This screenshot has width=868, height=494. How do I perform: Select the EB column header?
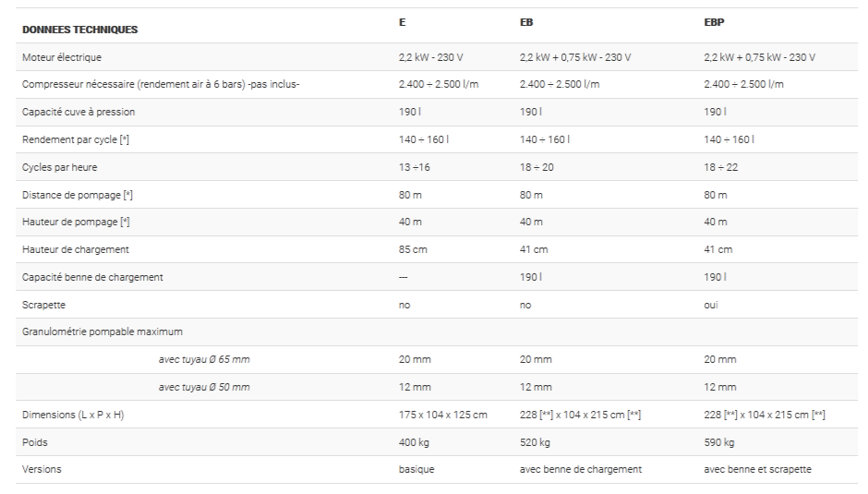pos(525,22)
